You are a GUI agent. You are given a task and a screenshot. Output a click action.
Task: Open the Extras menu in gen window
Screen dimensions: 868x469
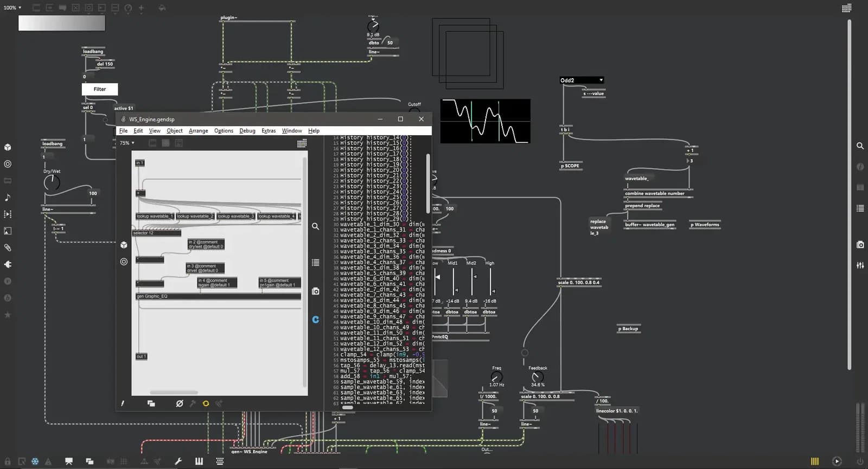click(x=269, y=131)
